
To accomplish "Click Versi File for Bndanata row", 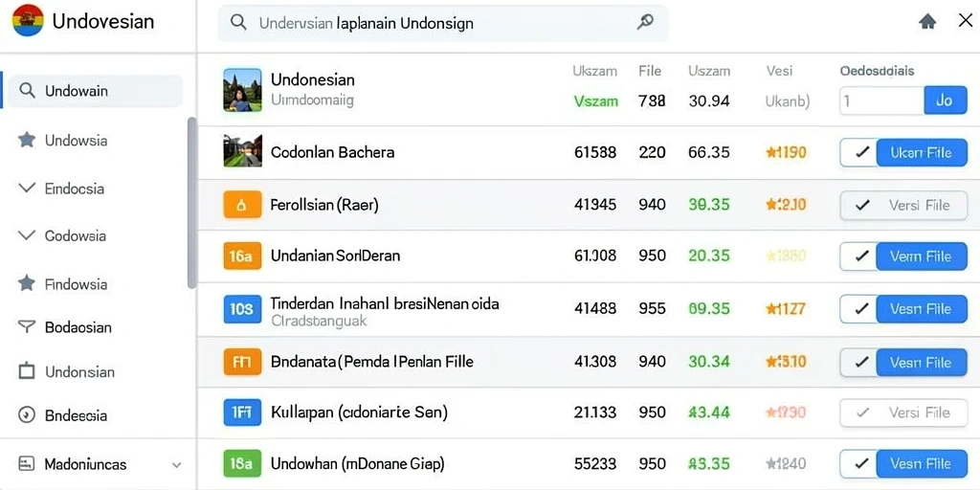I will (922, 363).
